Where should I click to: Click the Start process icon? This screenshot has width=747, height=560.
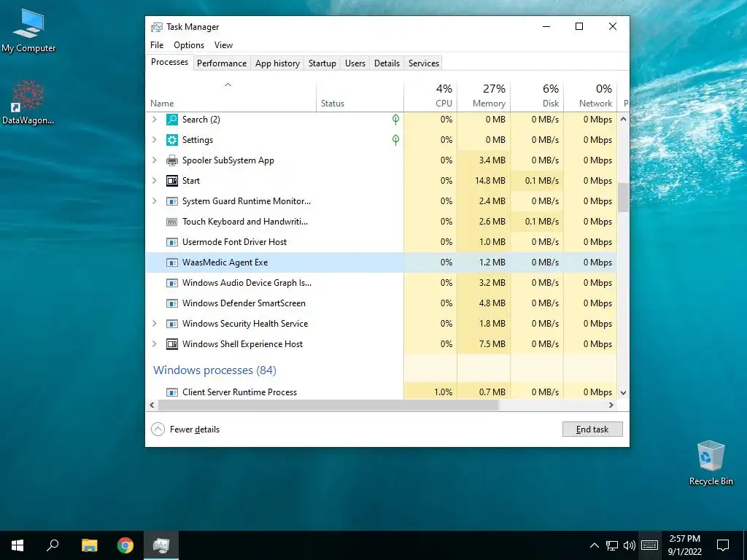tap(171, 181)
